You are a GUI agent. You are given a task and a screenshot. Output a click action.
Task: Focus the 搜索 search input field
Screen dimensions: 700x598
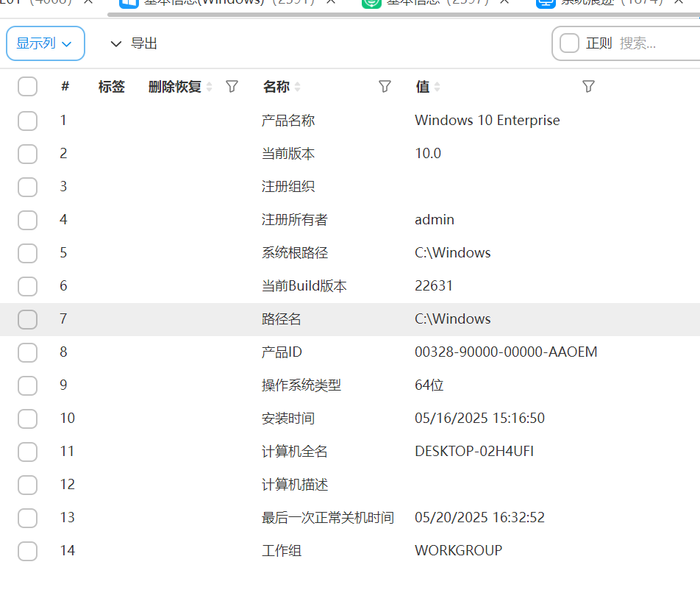654,43
